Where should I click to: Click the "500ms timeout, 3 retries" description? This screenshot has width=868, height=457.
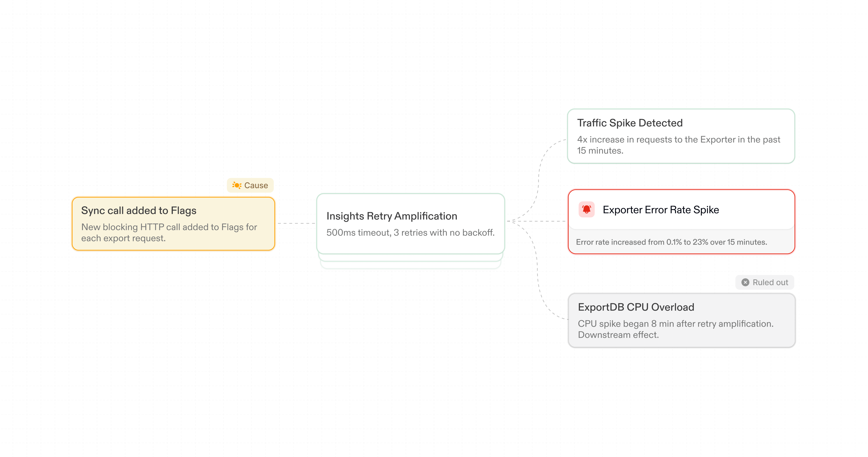pos(410,232)
